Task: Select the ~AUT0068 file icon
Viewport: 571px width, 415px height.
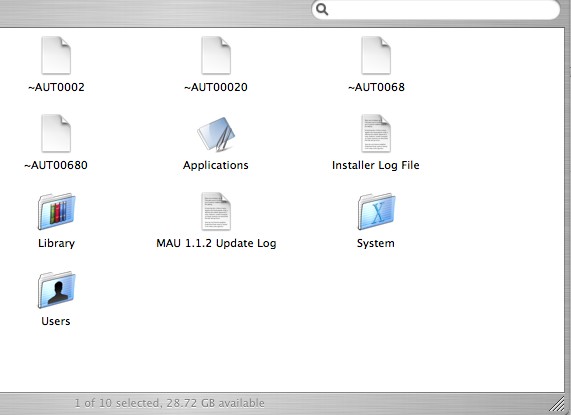Action: coord(376,55)
